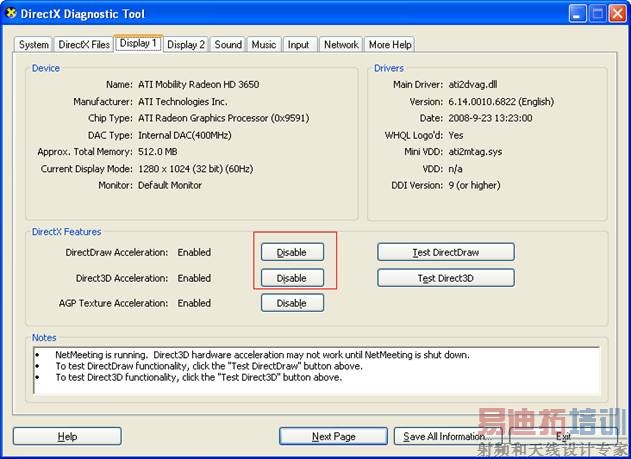
Task: Click manufacturer ATI Technologies Inc.
Action: pos(183,101)
